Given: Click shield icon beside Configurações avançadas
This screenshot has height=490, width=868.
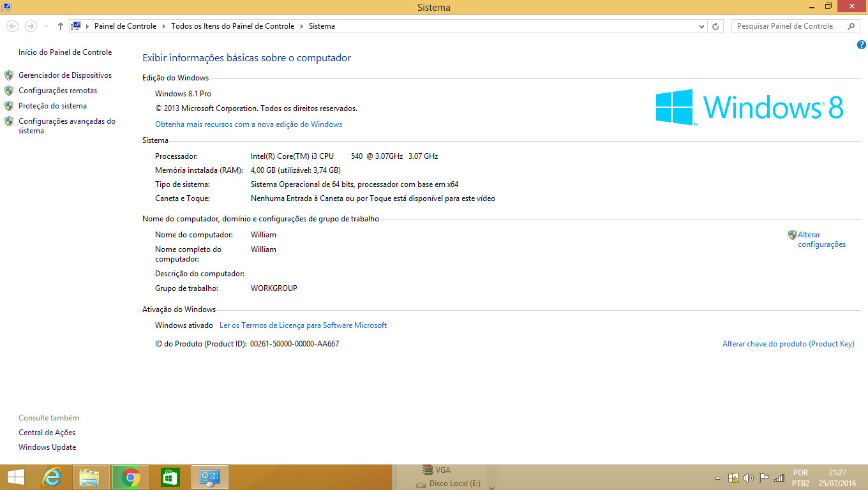Looking at the screenshot, I should 9,121.
